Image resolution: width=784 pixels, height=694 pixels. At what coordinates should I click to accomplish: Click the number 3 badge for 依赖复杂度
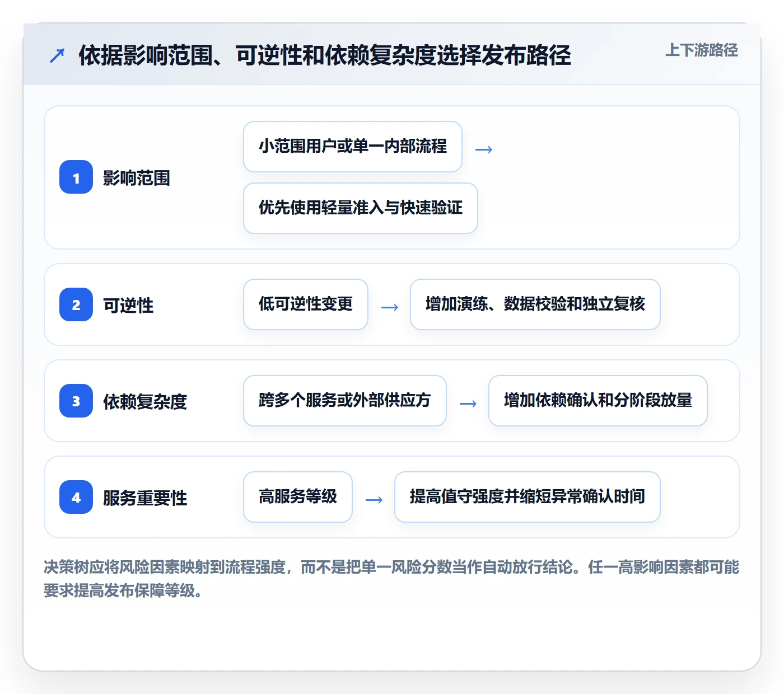[76, 401]
